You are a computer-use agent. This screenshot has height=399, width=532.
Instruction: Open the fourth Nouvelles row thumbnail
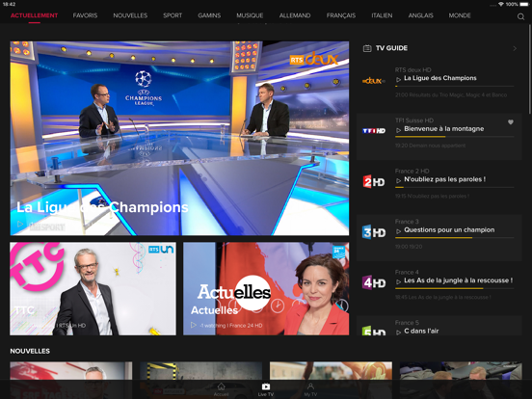click(461, 380)
